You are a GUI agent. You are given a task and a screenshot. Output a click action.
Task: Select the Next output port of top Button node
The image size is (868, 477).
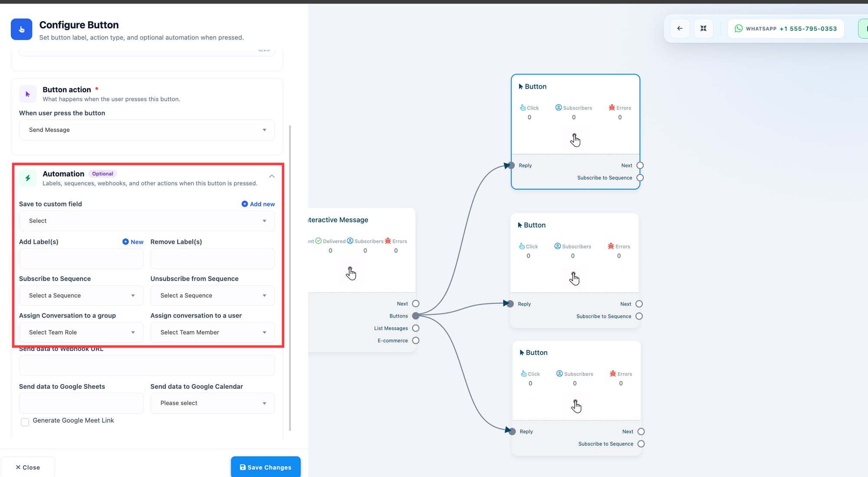point(640,166)
